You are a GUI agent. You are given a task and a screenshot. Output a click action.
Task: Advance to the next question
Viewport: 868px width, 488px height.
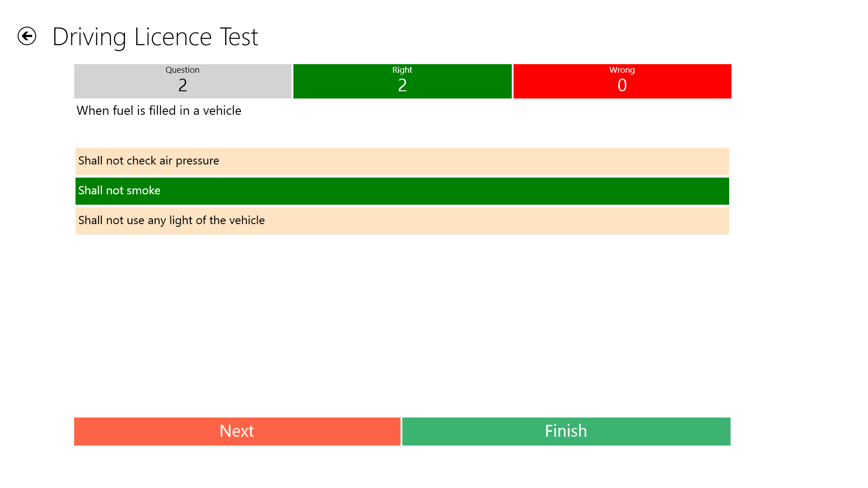(237, 431)
